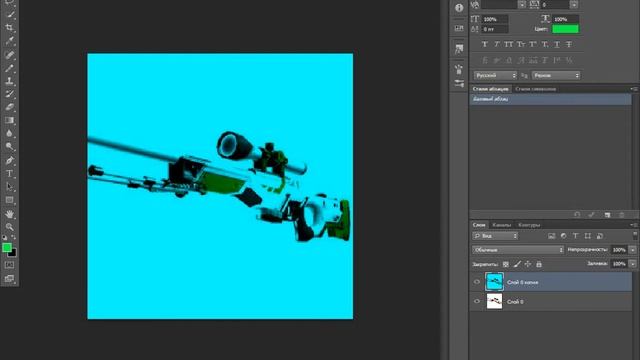The image size is (640, 360).
Task: Switch to the 'Каналы' tab
Action: [501, 225]
